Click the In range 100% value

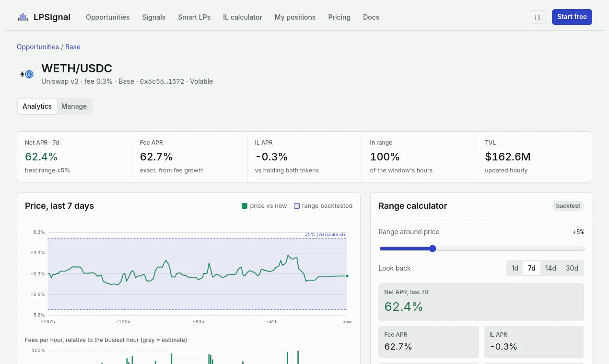pyautogui.click(x=385, y=157)
